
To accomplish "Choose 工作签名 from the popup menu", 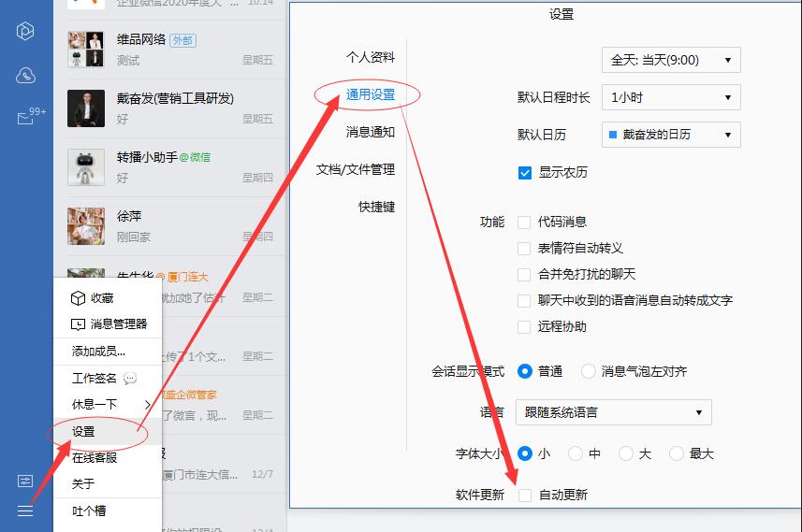I will [108, 378].
